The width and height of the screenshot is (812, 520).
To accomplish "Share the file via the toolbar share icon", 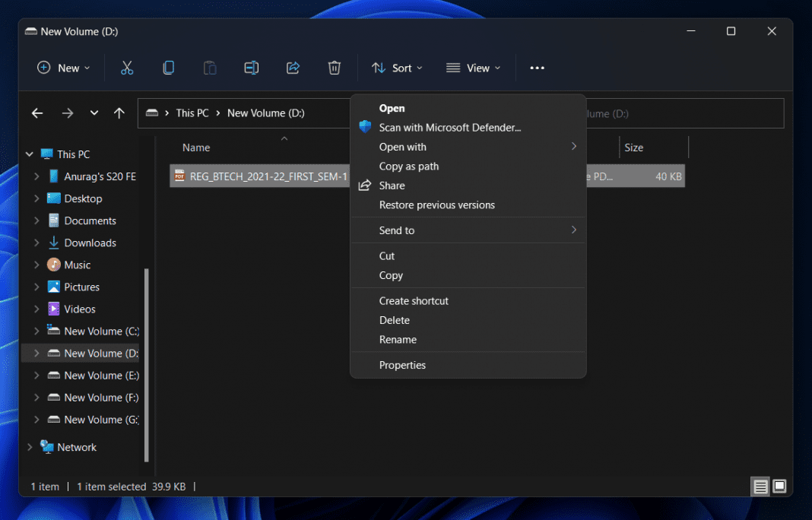I will (x=293, y=68).
